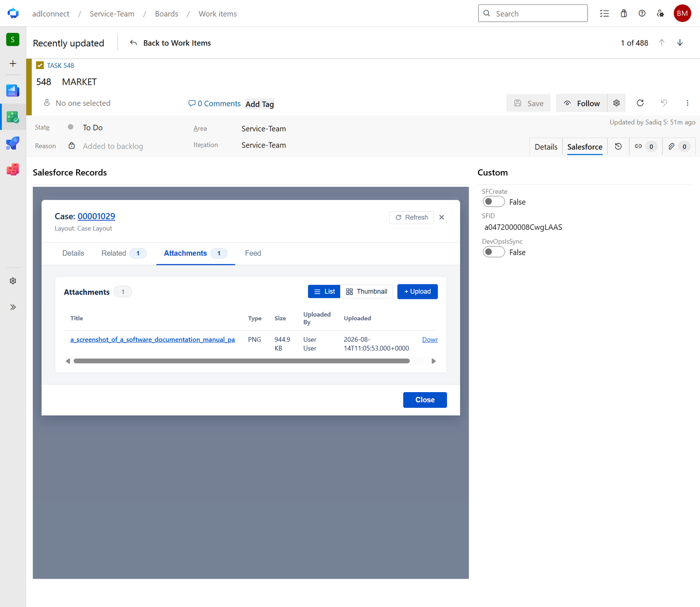Click the Save button
The width and height of the screenshot is (700, 607).
click(528, 103)
